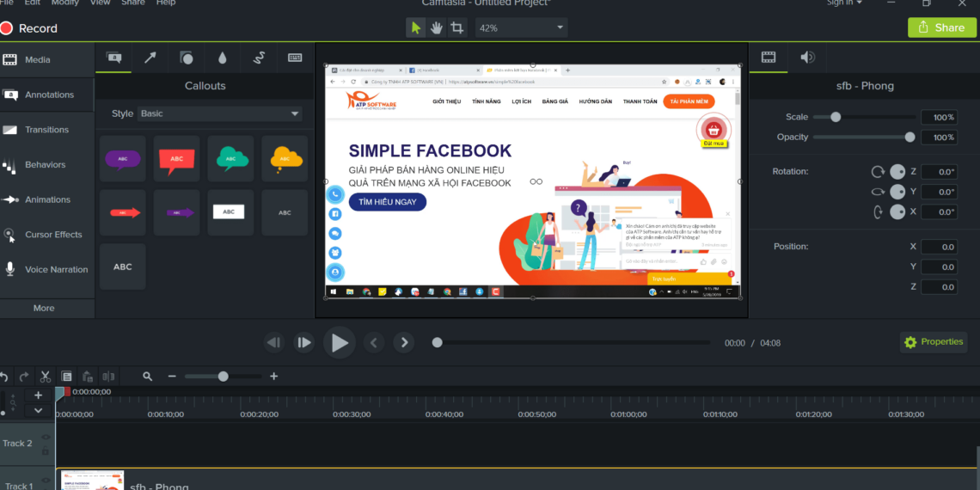Viewport: 980px width, 490px height.
Task: Select the Keystroke callouts keyboard icon
Action: click(295, 58)
